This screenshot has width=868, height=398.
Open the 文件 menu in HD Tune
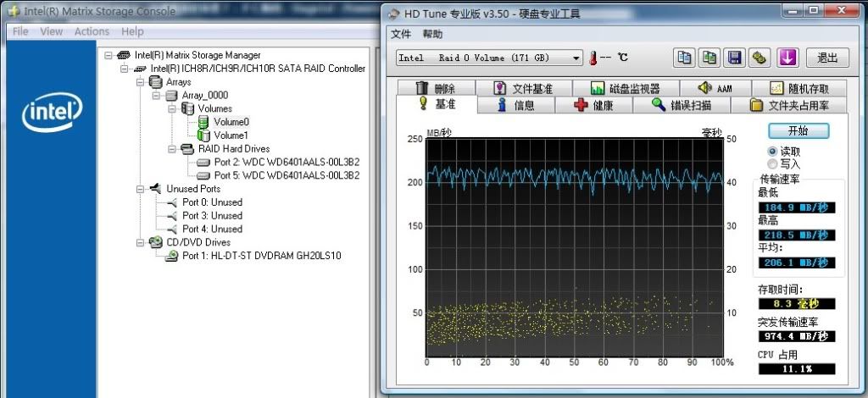point(401,34)
